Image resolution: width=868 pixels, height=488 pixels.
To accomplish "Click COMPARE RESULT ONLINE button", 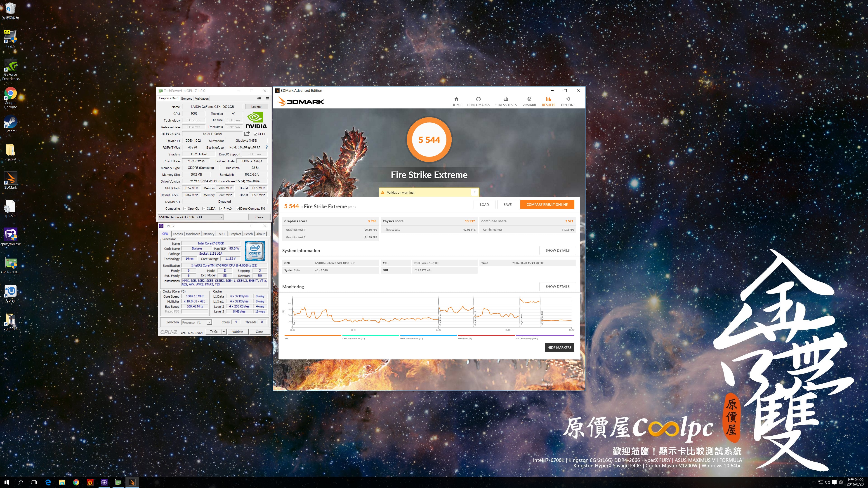I will [x=547, y=204].
